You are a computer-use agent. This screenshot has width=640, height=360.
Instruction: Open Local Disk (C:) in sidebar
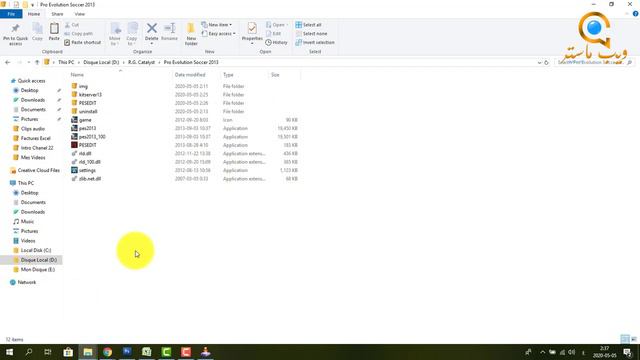tap(32, 250)
